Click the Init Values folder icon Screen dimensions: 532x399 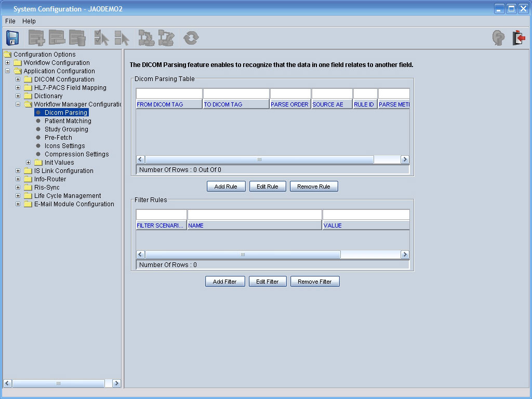click(x=38, y=163)
